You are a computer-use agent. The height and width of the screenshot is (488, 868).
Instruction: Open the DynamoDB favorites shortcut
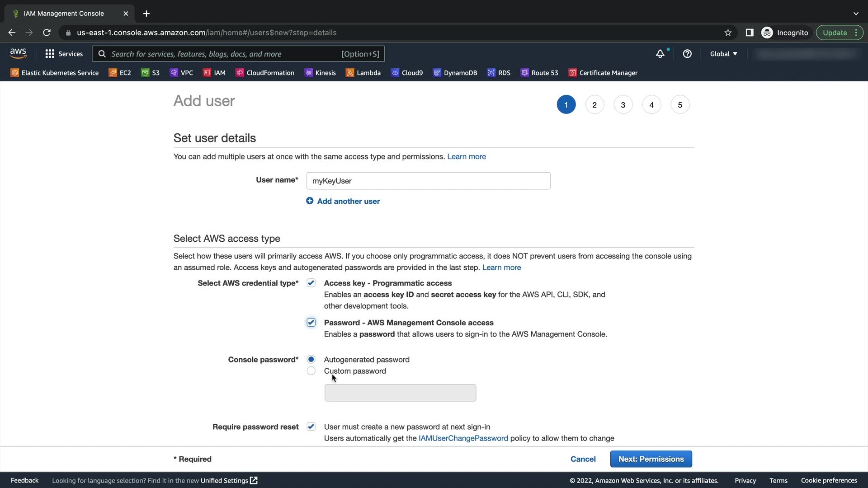click(455, 73)
